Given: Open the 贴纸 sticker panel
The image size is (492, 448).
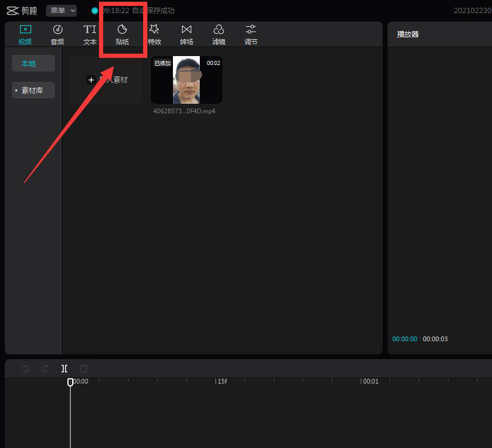Looking at the screenshot, I should point(122,35).
